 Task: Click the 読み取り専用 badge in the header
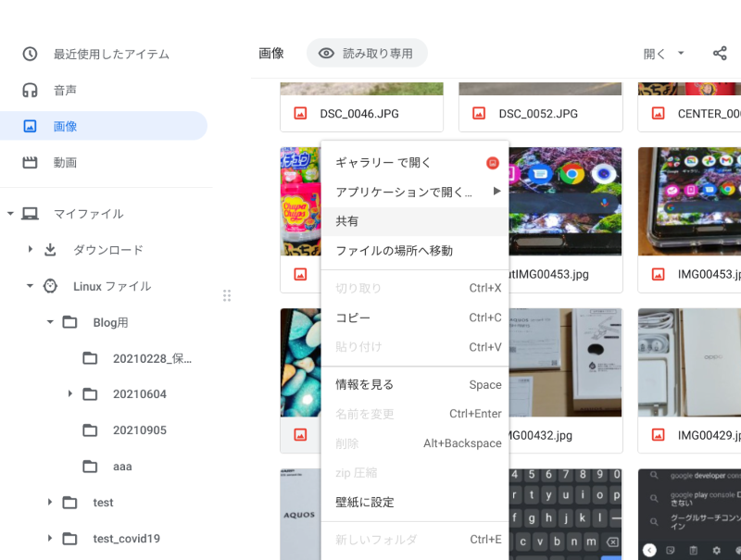click(x=365, y=53)
